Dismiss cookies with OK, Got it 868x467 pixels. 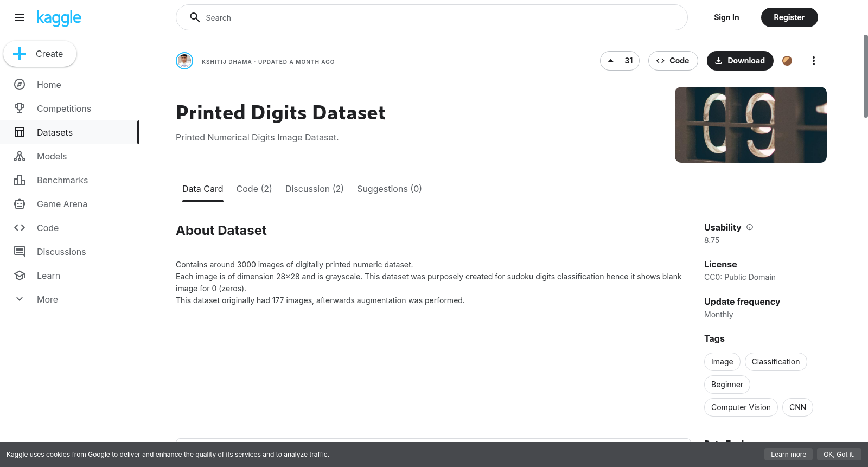[839, 455]
